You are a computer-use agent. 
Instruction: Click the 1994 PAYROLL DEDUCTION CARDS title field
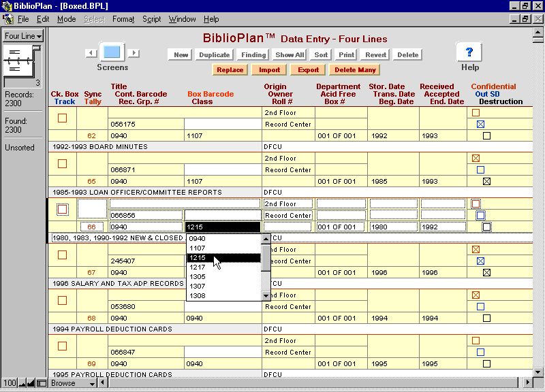155,329
